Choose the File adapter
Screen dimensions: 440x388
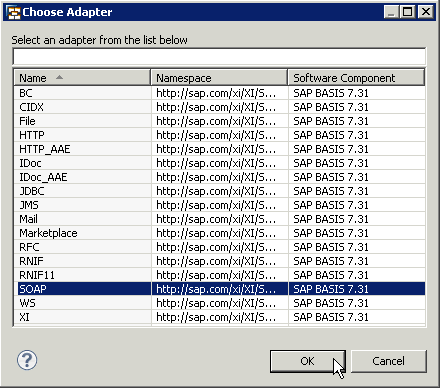tap(219, 121)
